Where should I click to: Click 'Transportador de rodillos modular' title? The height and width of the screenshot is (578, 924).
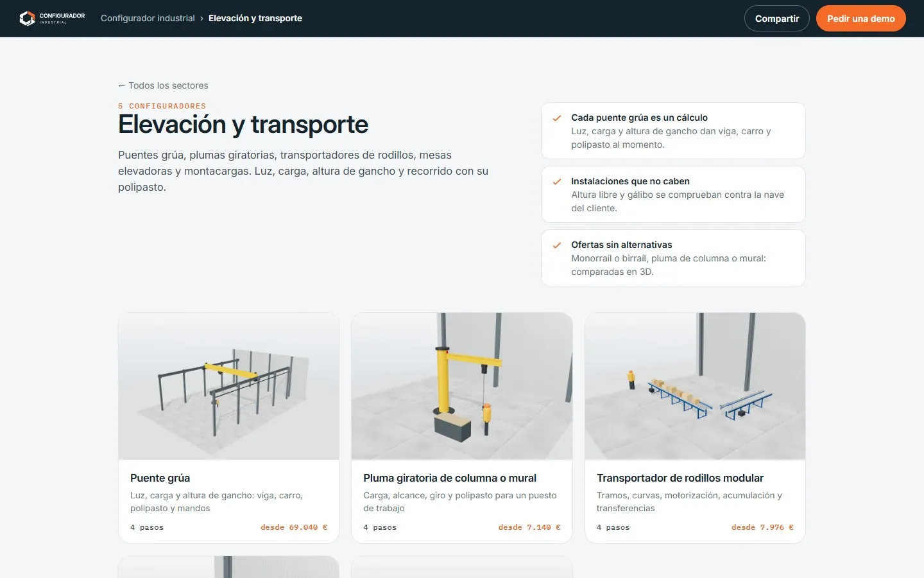tap(680, 478)
